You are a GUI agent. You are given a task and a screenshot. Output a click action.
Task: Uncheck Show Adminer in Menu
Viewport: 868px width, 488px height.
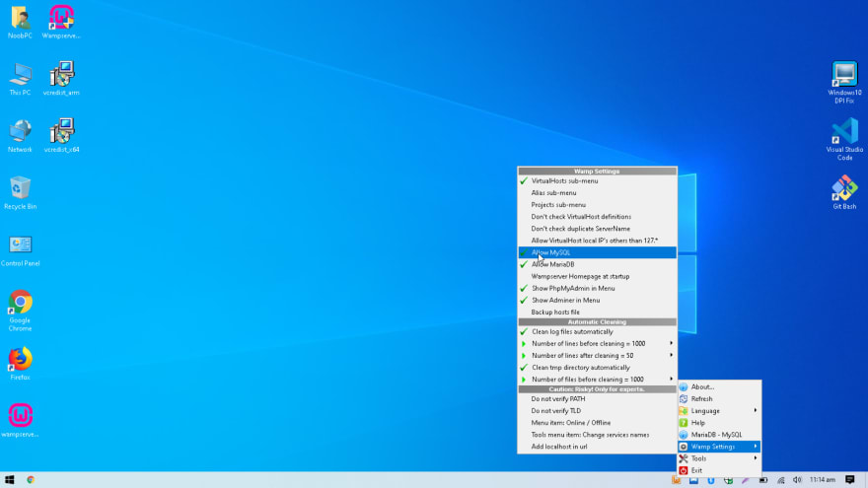[x=597, y=301]
